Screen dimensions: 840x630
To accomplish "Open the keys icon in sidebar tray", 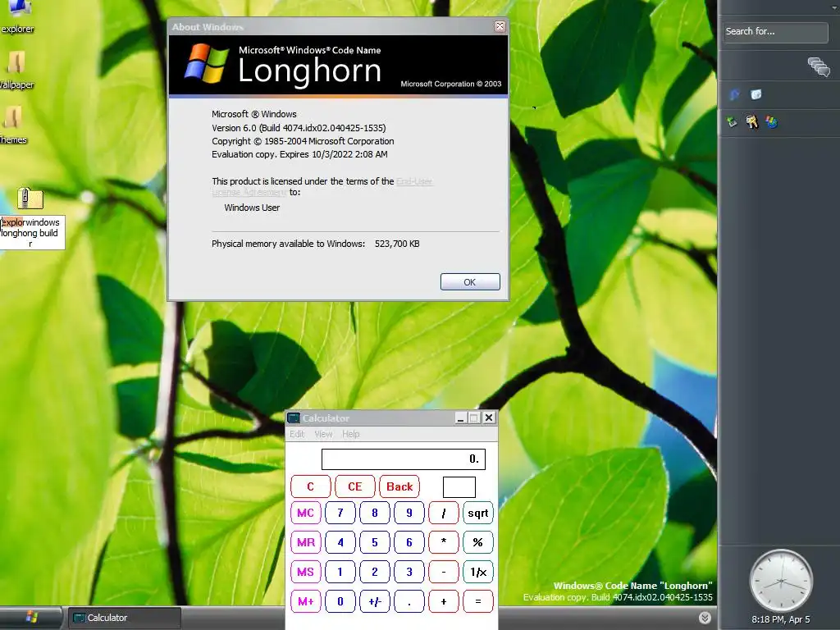I will pos(752,122).
